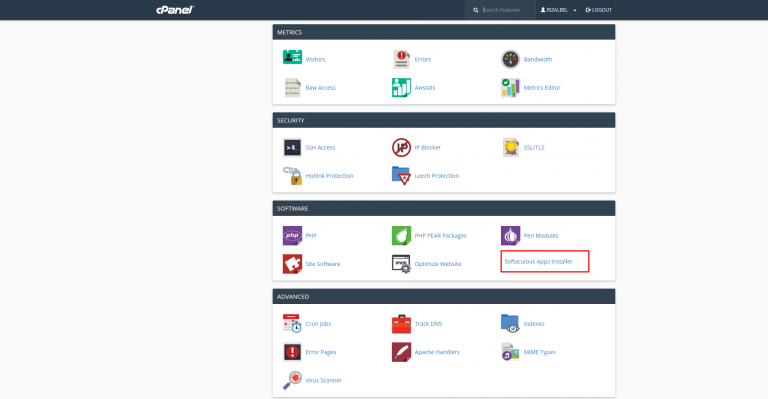Open the IP Blocker icon
The image size is (768, 399).
[401, 147]
